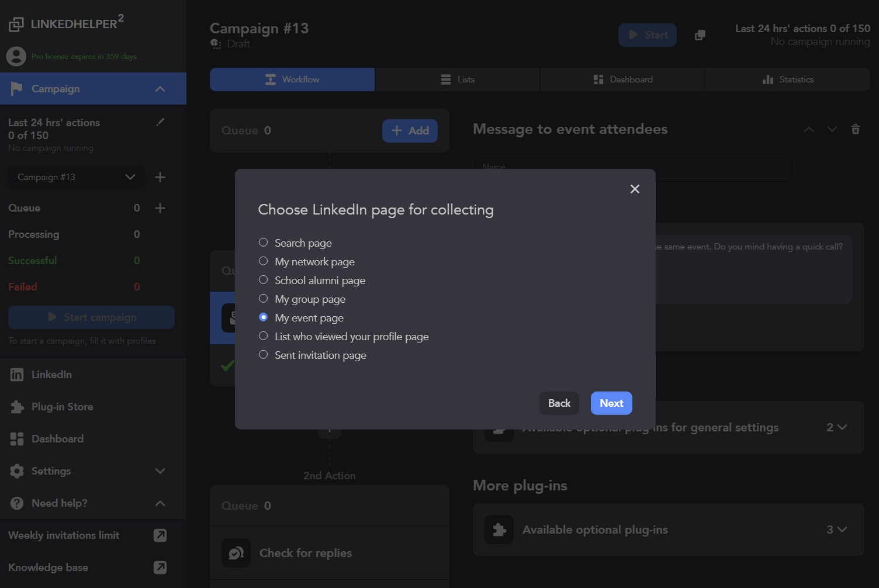Open Knowledge base link
879x588 pixels.
(48, 568)
